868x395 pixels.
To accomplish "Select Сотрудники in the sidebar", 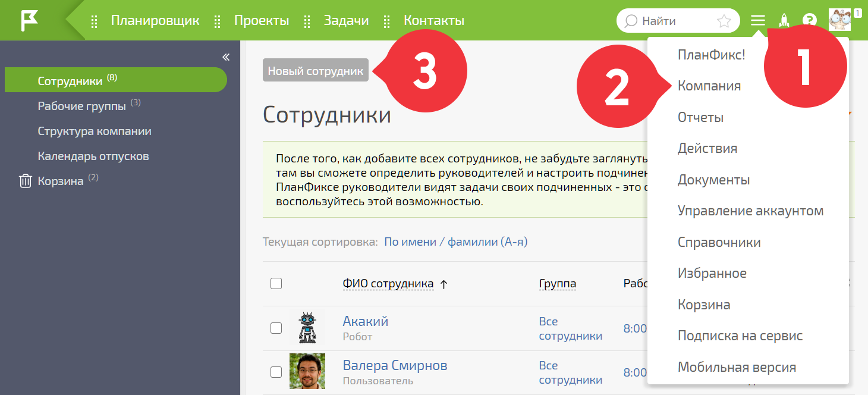I will coord(115,80).
